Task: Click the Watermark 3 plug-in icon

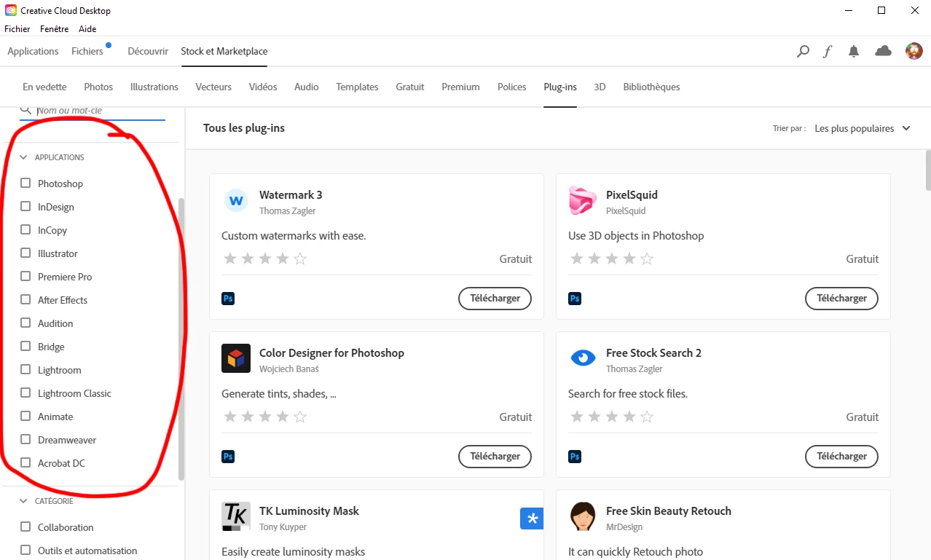Action: point(236,200)
